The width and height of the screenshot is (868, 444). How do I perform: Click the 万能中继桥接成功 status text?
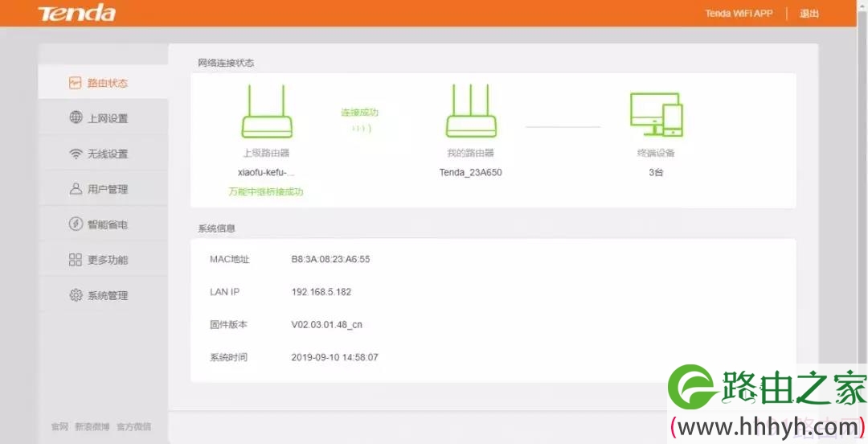point(266,191)
